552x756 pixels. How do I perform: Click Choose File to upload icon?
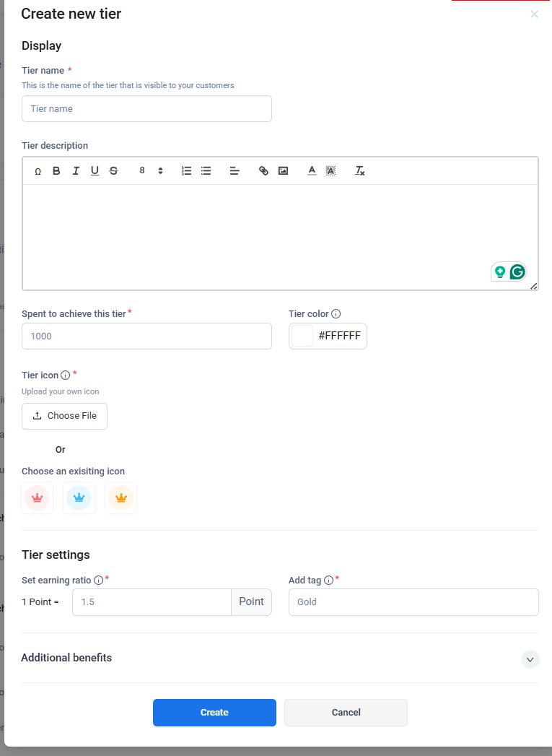coord(65,416)
